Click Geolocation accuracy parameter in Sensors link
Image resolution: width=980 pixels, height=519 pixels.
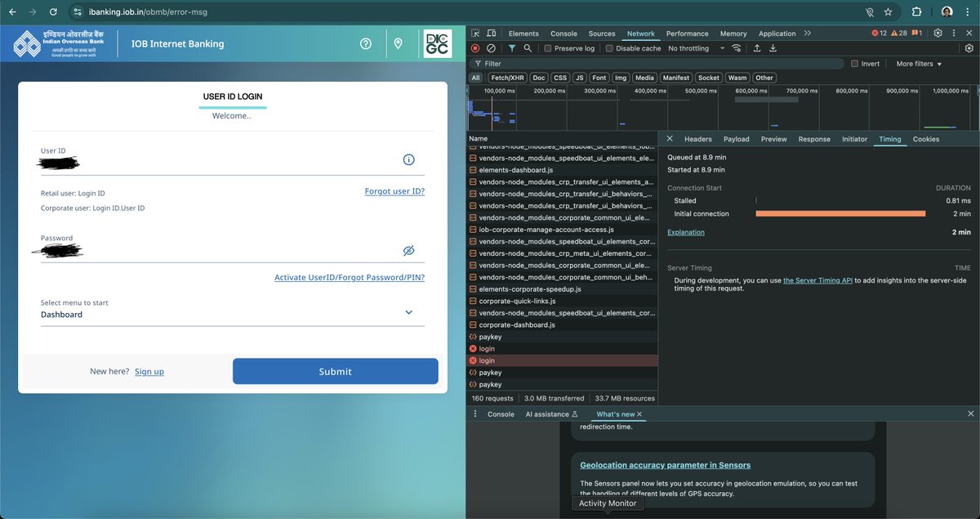(665, 465)
